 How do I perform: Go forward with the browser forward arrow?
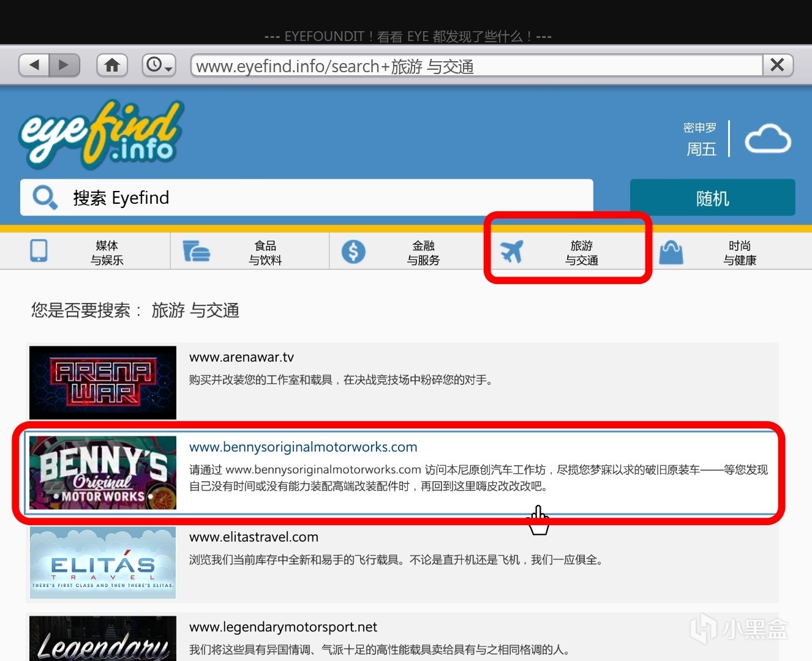(64, 65)
